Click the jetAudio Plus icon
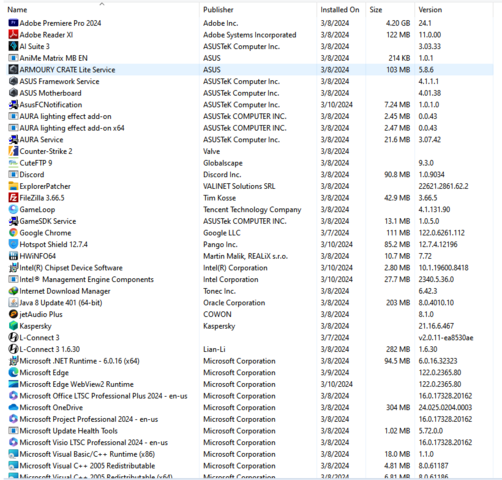Screen dimensions: 502x480 (13, 314)
